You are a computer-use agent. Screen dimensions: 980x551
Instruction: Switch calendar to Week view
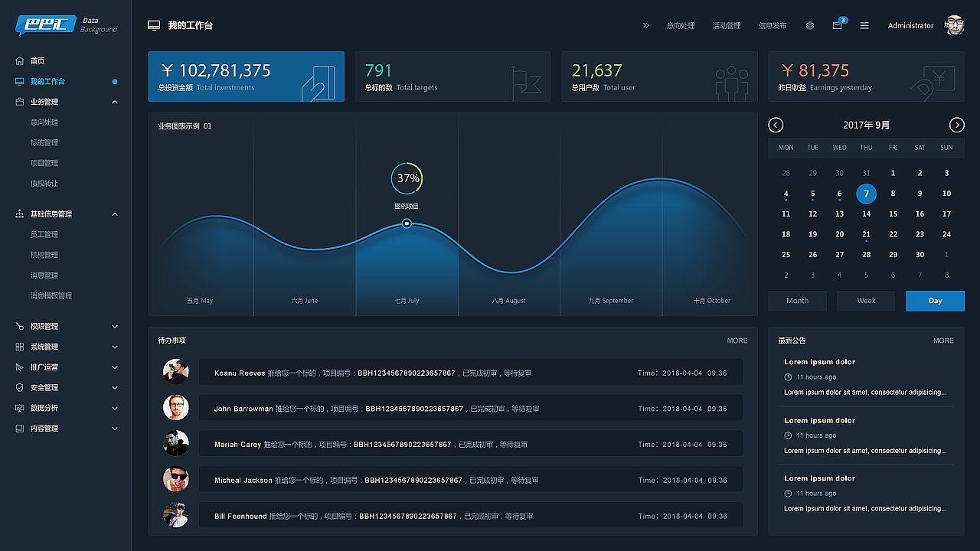(866, 301)
